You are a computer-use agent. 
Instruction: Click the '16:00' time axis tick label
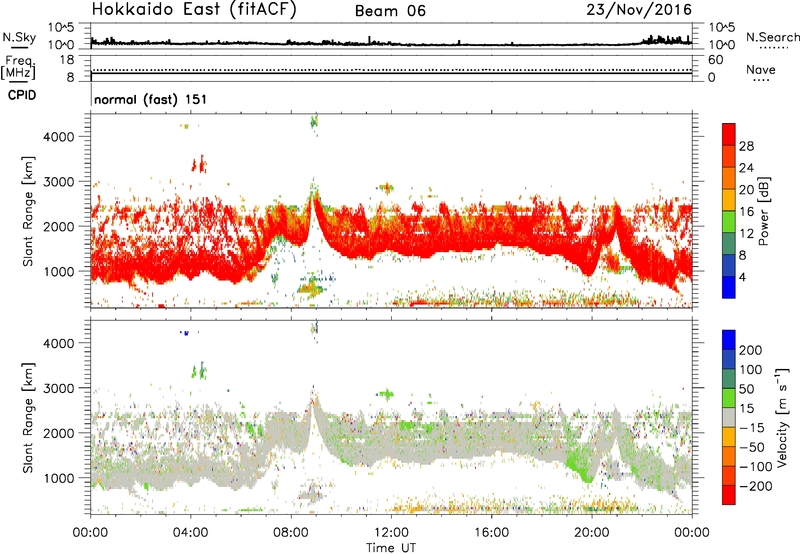click(491, 533)
